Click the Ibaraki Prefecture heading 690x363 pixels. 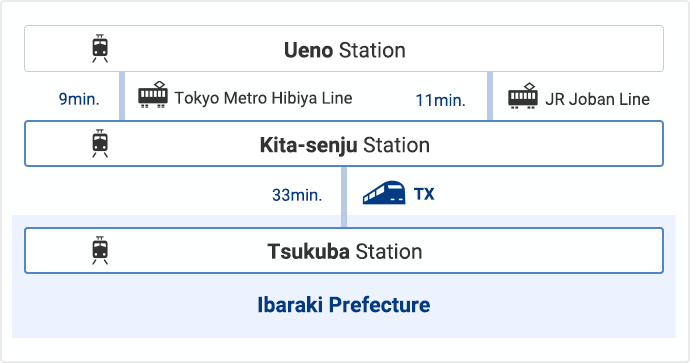[x=344, y=305]
